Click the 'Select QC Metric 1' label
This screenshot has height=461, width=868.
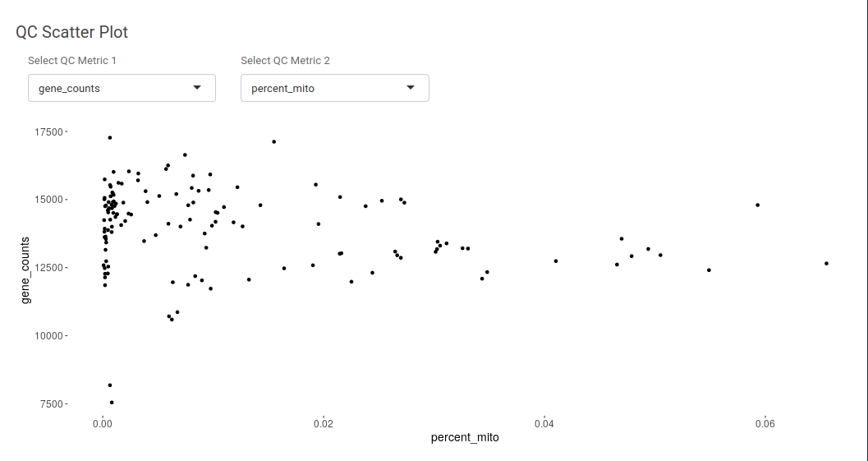tap(72, 60)
